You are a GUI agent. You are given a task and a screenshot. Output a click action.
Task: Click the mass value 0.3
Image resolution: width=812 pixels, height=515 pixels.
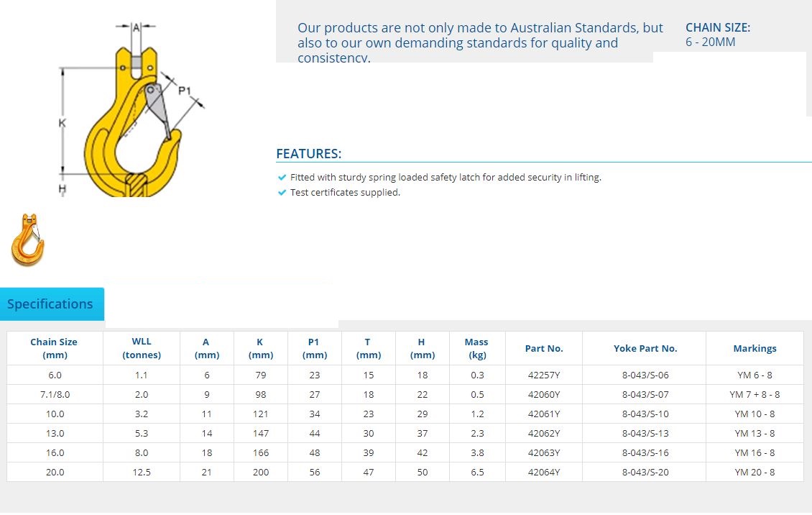(477, 375)
